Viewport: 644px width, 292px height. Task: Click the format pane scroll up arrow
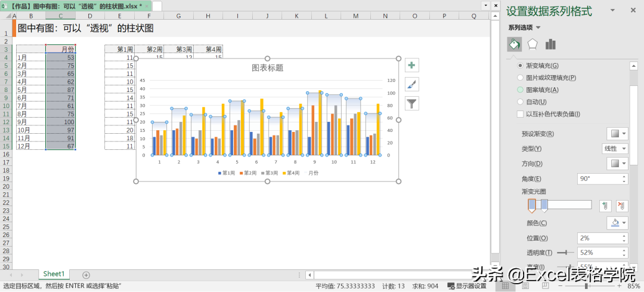[x=634, y=66]
